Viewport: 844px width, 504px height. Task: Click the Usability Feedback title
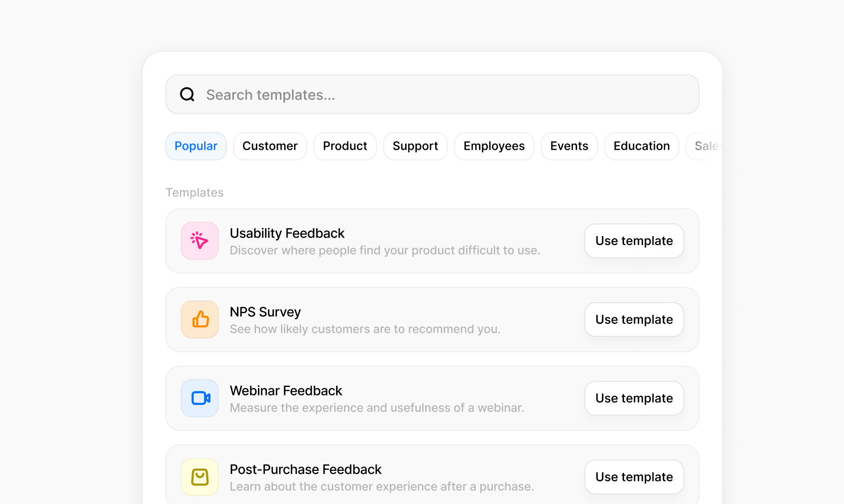[x=287, y=233]
